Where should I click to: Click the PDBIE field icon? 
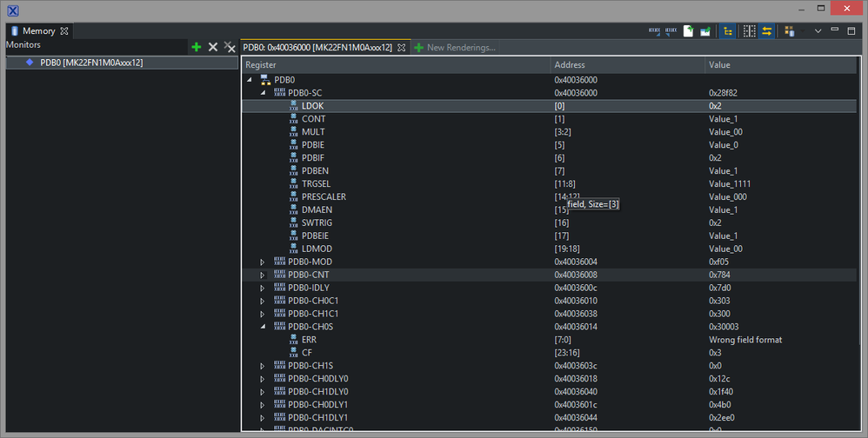pyautogui.click(x=293, y=144)
